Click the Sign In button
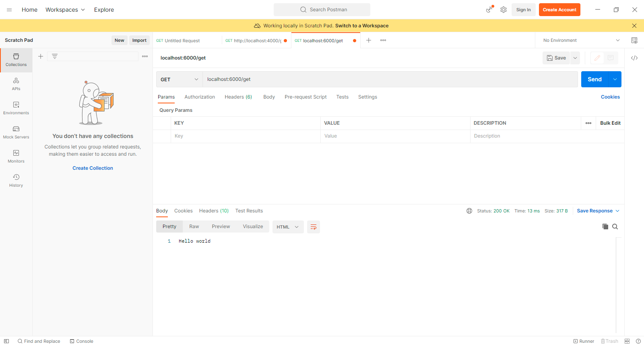 [524, 10]
